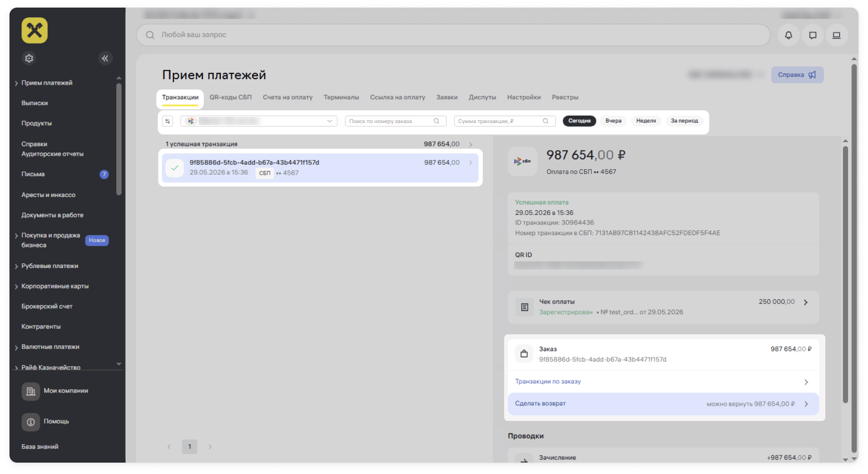Select the За период filter
868x474 pixels.
(684, 121)
